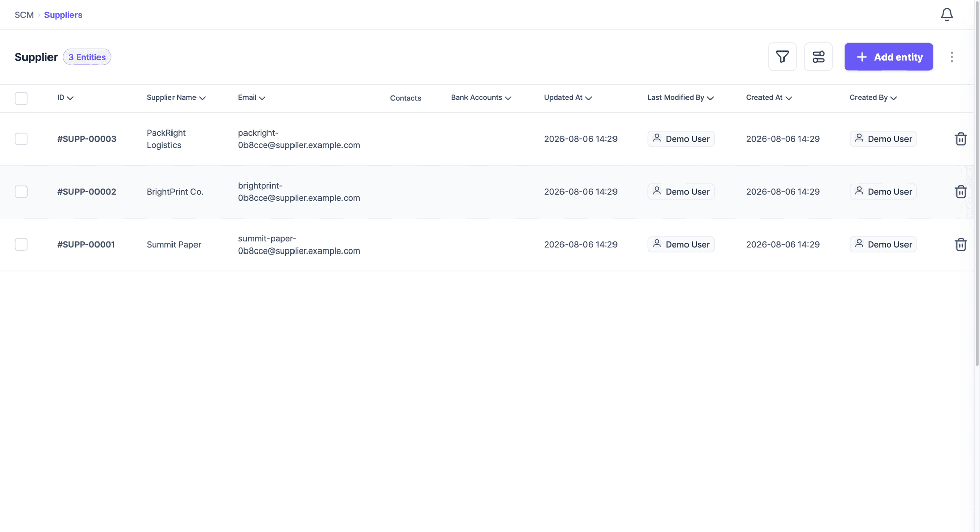Click the 3 Entities count badge
This screenshot has height=532, width=980.
87,57
